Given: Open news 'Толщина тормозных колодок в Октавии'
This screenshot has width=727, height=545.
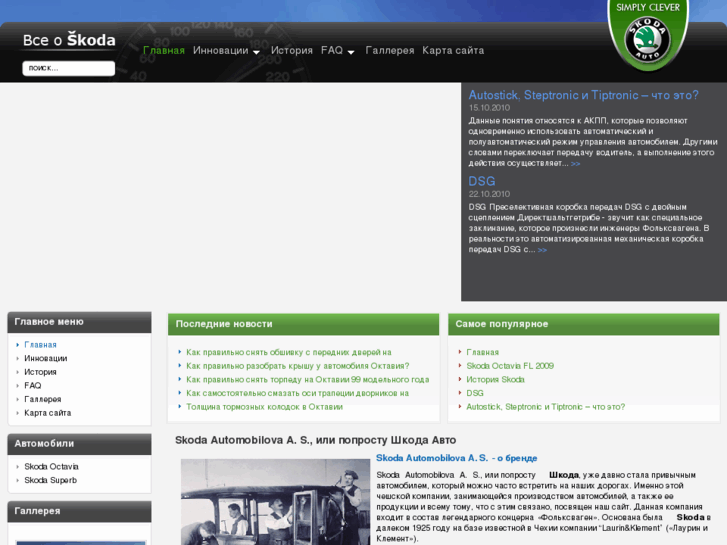Looking at the screenshot, I should coord(265,407).
